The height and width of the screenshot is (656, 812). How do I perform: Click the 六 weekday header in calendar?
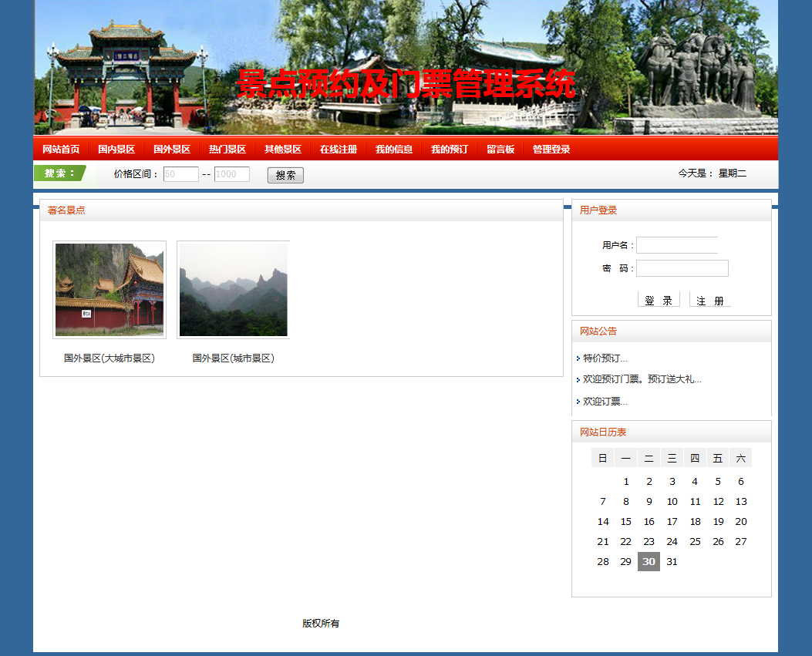741,458
